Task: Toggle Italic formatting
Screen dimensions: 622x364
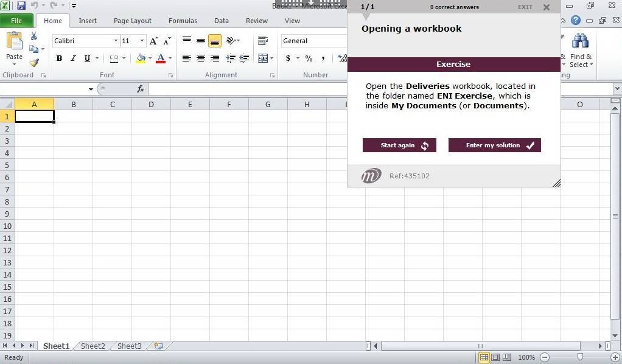Action: (x=73, y=58)
